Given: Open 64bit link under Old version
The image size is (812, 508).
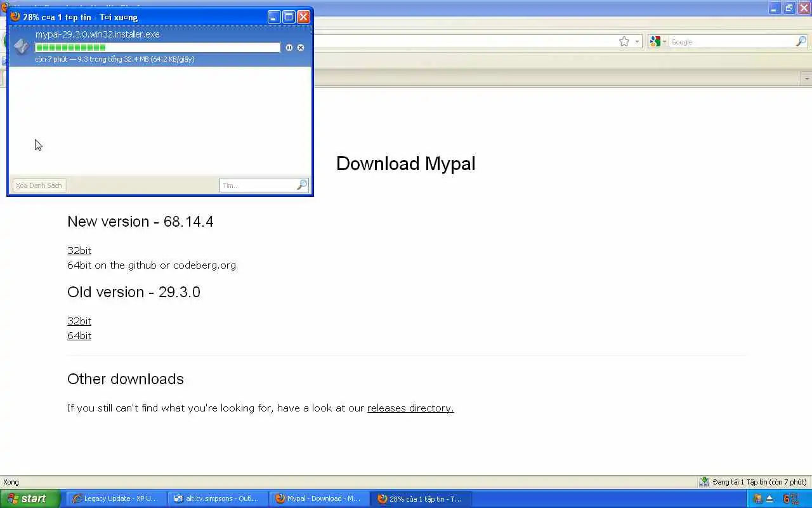Looking at the screenshot, I should [x=79, y=335].
